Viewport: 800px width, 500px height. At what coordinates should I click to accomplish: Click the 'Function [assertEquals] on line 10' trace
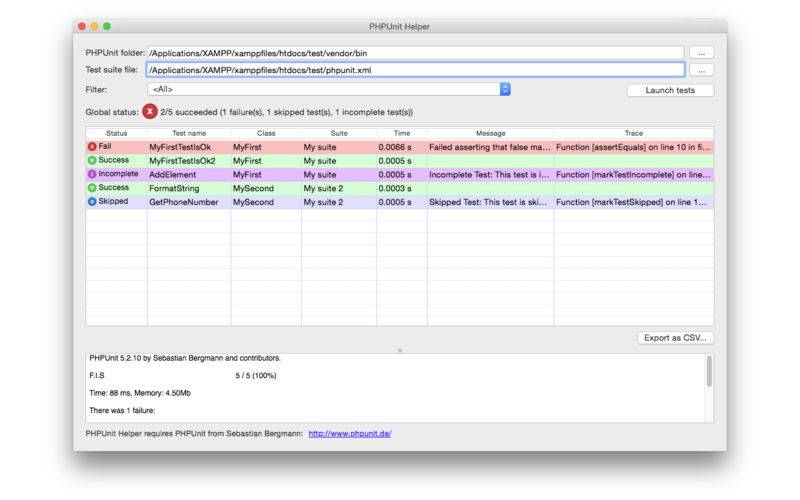[x=633, y=147]
